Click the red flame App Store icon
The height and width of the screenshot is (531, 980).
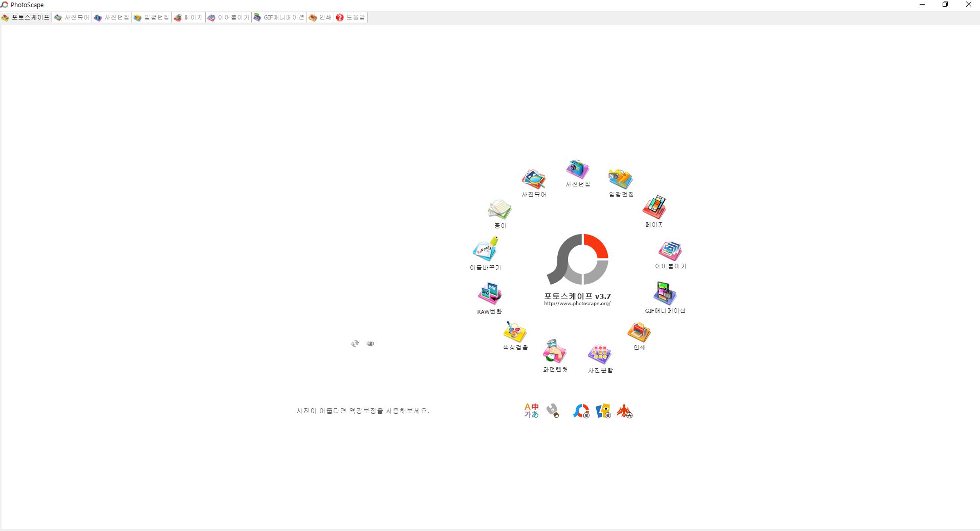point(624,411)
